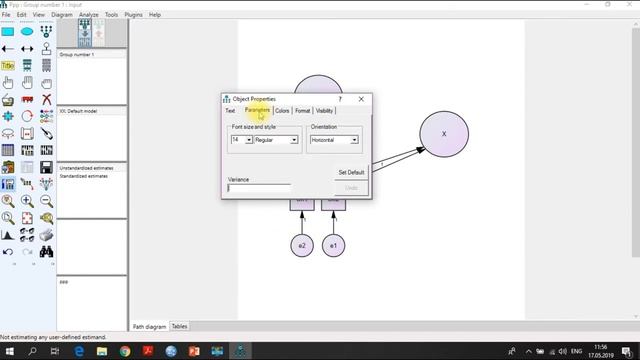Open the binoculars specification search tool
The height and width of the screenshot is (360, 640).
(x=46, y=252)
